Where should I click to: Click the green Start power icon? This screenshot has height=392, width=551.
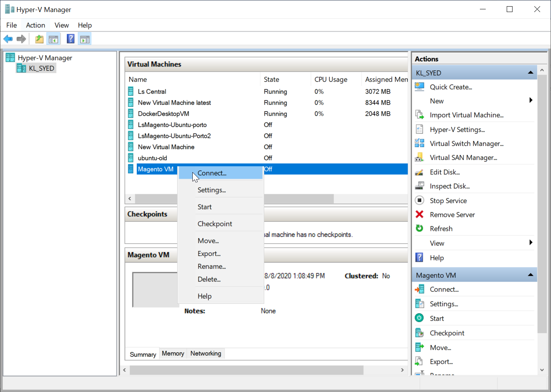click(420, 318)
